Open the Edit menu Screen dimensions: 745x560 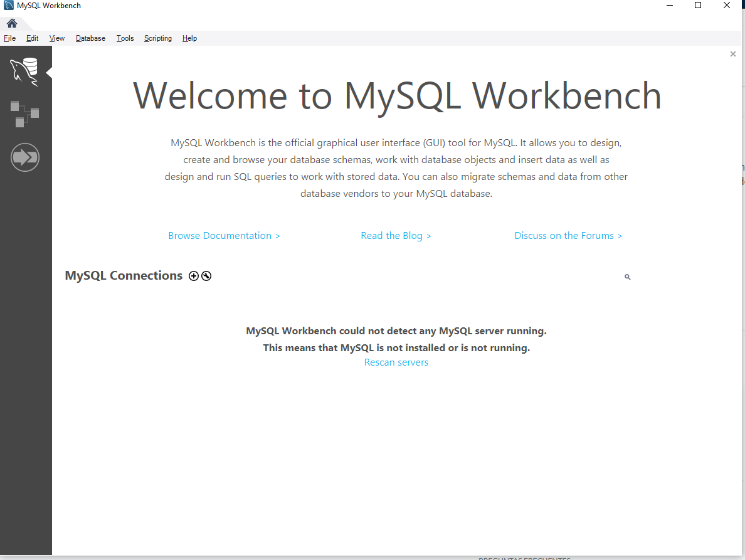tap(33, 38)
